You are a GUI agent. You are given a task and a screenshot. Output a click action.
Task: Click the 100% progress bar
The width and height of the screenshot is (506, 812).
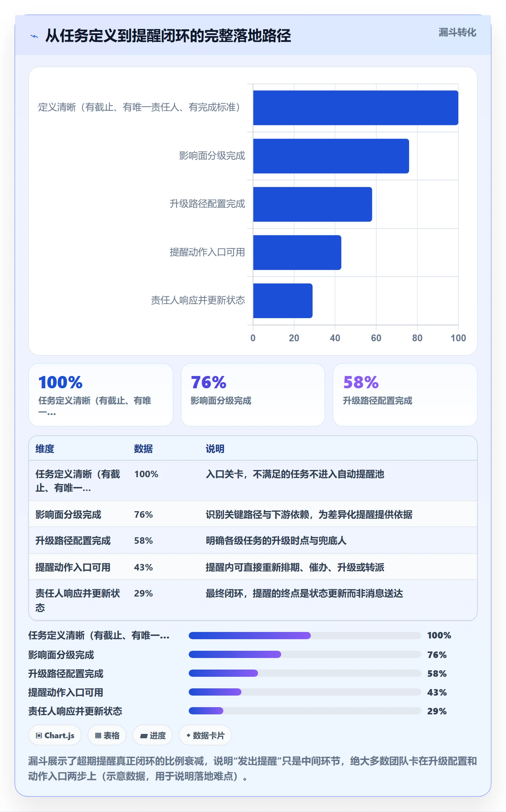click(x=305, y=636)
